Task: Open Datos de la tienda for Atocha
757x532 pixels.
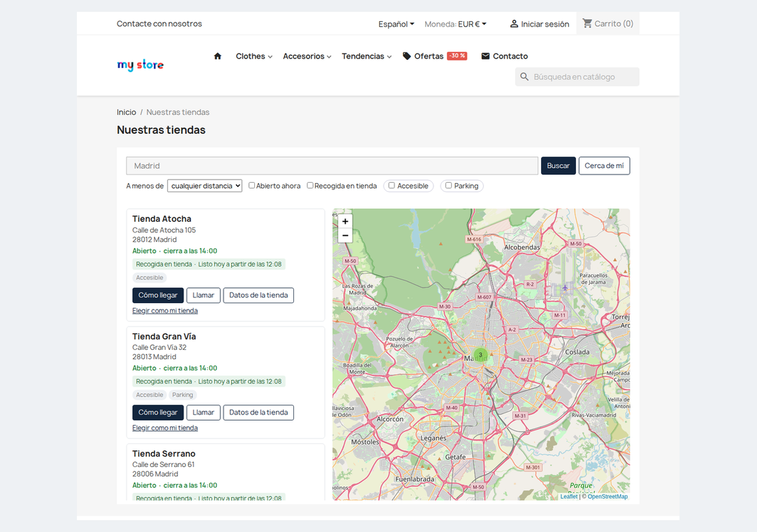Action: coord(259,295)
